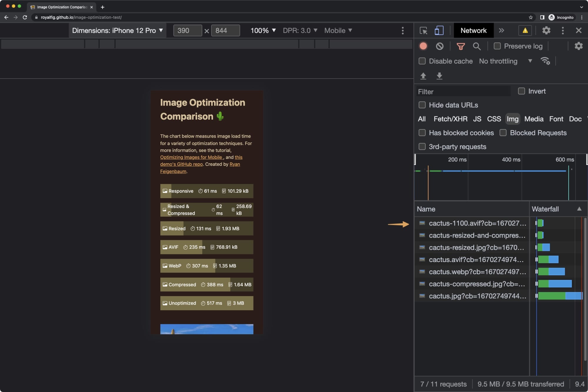Expand the DevTools more panels chevron
This screenshot has width=588, height=392.
pyautogui.click(x=502, y=30)
